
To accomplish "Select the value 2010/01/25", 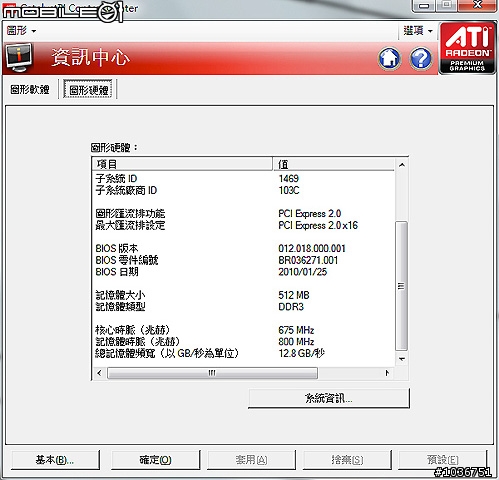I will coord(303,272).
